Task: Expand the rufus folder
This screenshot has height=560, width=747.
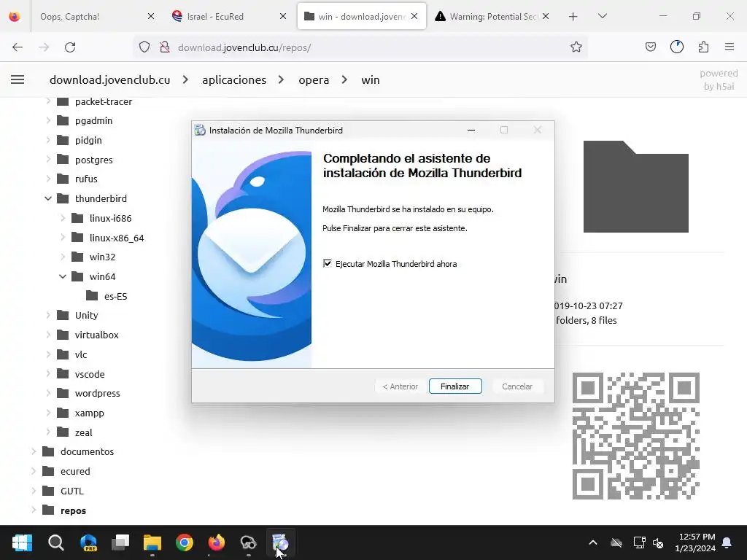Action: (48, 179)
